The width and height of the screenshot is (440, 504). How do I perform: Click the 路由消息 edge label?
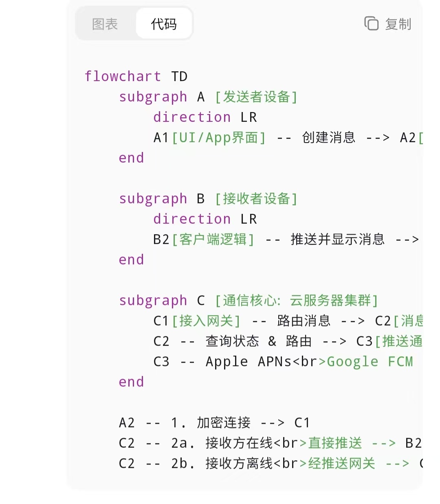pyautogui.click(x=304, y=321)
